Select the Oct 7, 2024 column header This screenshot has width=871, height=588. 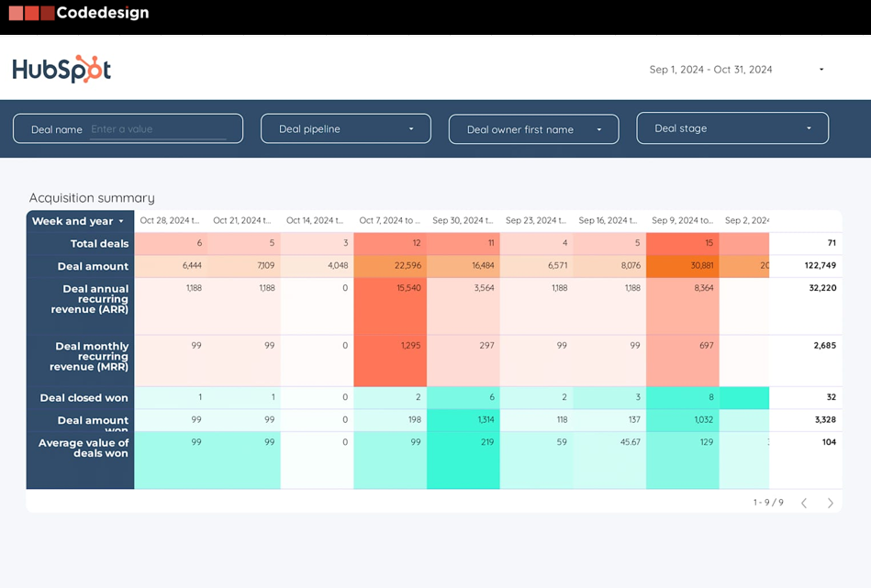[x=389, y=221]
